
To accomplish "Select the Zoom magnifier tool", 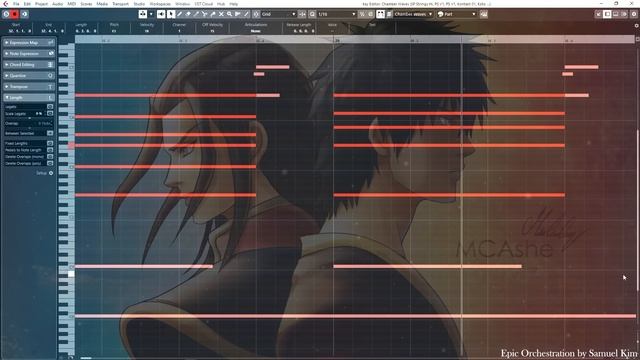I will [229, 14].
